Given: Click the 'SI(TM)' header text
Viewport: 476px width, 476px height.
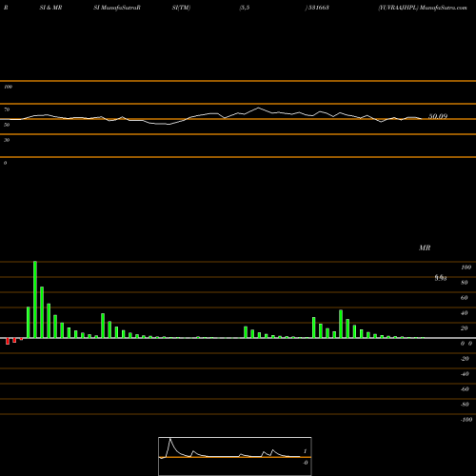Looking at the screenshot, I should point(181,8).
